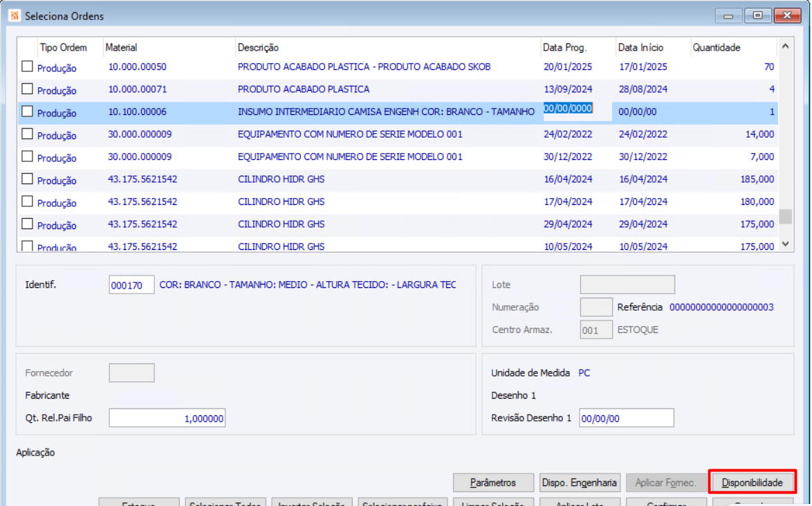Click the Selecionar Todos button
This screenshot has height=506, width=812.
(225, 503)
